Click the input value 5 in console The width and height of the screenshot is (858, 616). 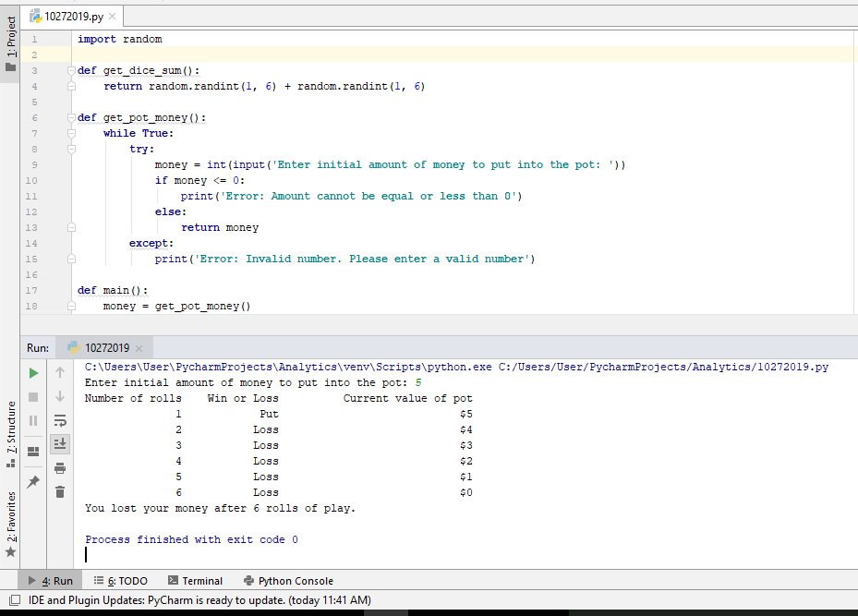418,383
